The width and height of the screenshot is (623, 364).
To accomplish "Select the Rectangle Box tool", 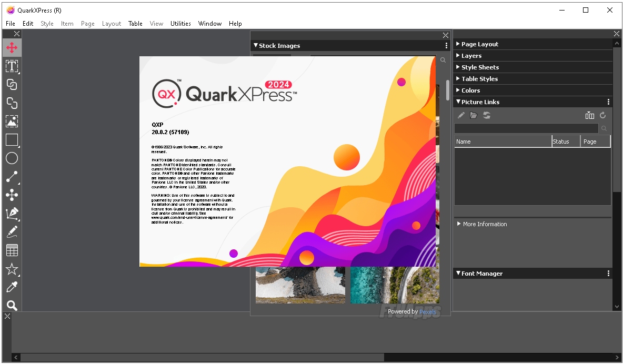I will click(12, 140).
